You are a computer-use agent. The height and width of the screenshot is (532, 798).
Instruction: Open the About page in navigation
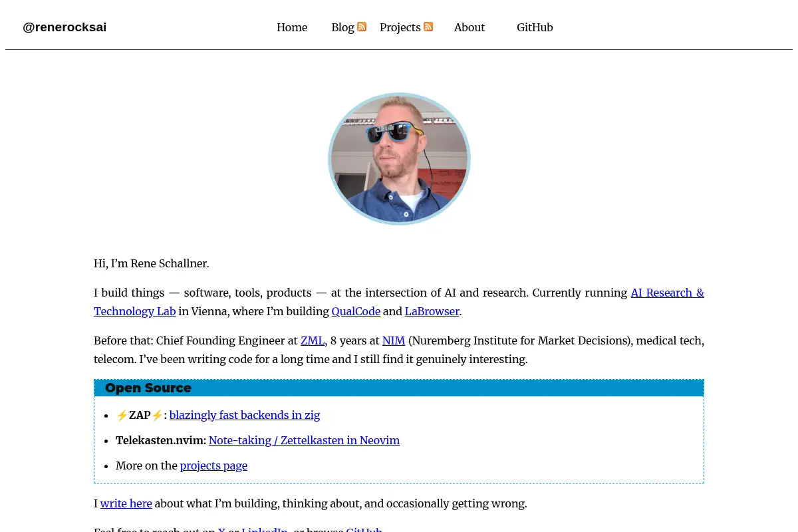[x=469, y=27]
